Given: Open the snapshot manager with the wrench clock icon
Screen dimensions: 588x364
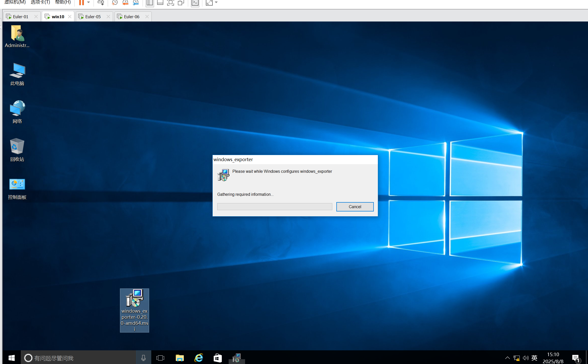Looking at the screenshot, I should [x=136, y=3].
